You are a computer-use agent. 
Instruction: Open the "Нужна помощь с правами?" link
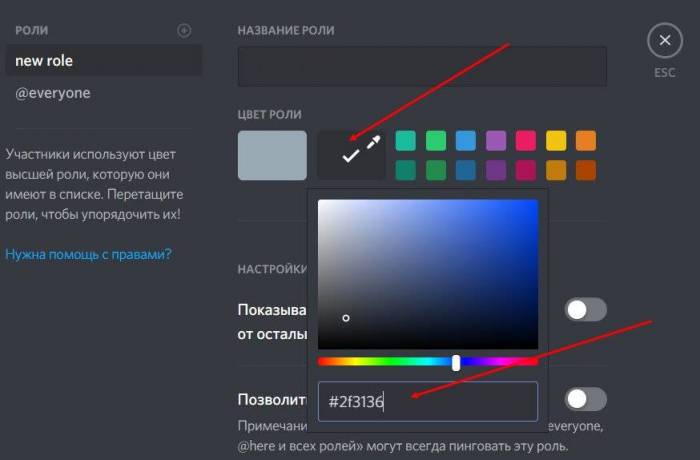(x=88, y=254)
